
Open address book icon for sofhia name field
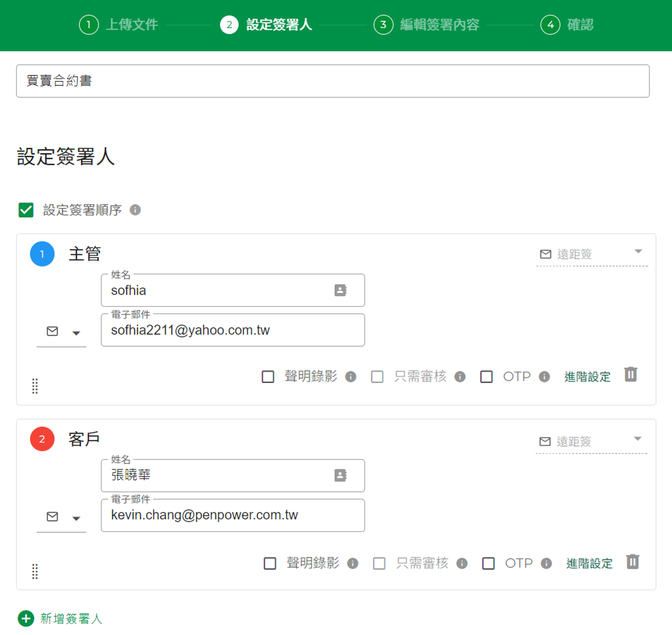tap(340, 290)
